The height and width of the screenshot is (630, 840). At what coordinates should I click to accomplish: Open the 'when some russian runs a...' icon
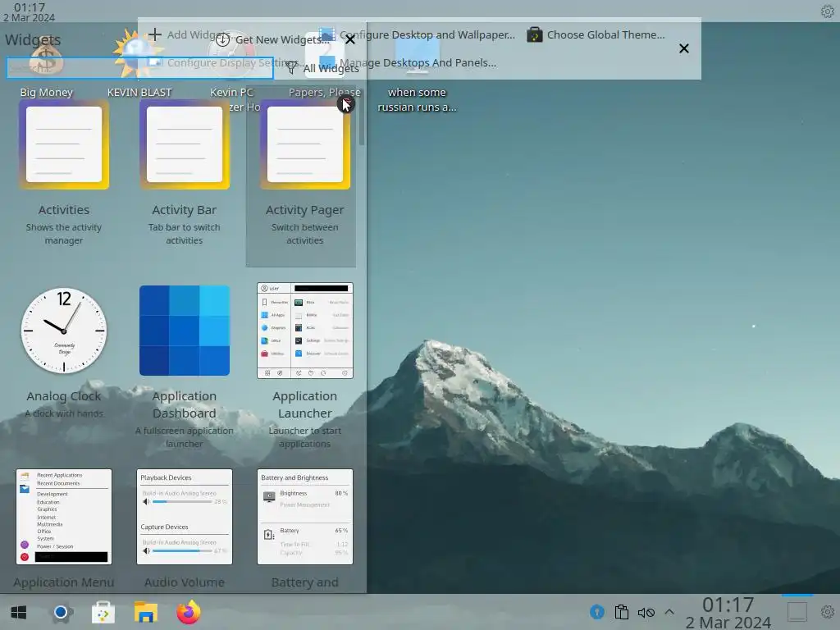point(417,75)
